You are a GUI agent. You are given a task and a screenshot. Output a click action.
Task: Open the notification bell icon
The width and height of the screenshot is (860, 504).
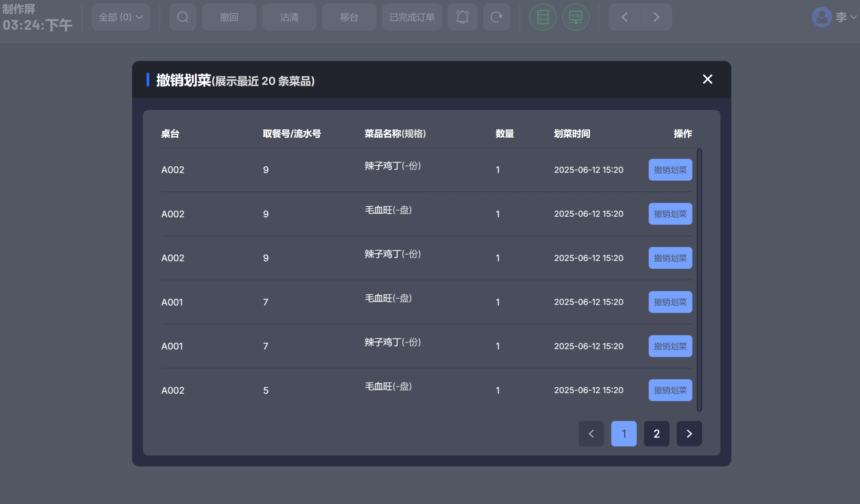pyautogui.click(x=462, y=17)
